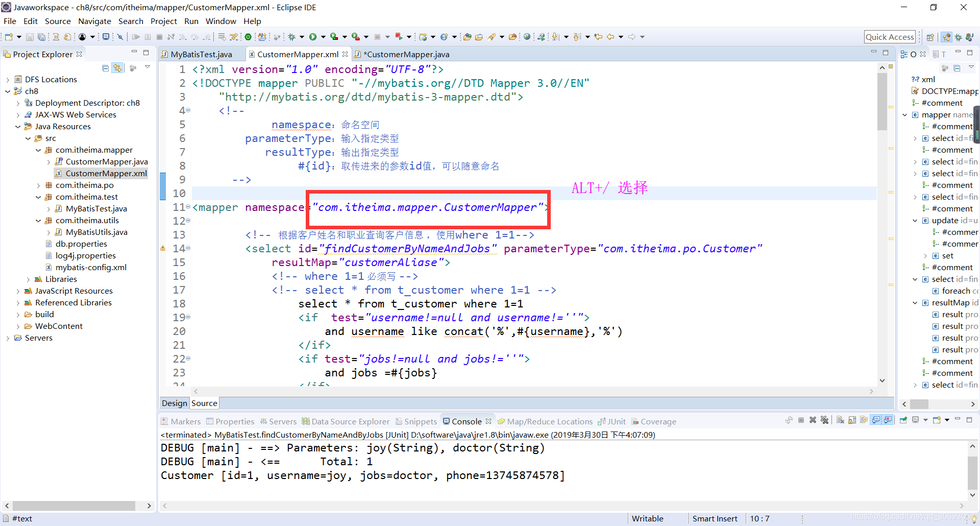Expand the Libraries node
Screen dimensions: 980x526
28,279
